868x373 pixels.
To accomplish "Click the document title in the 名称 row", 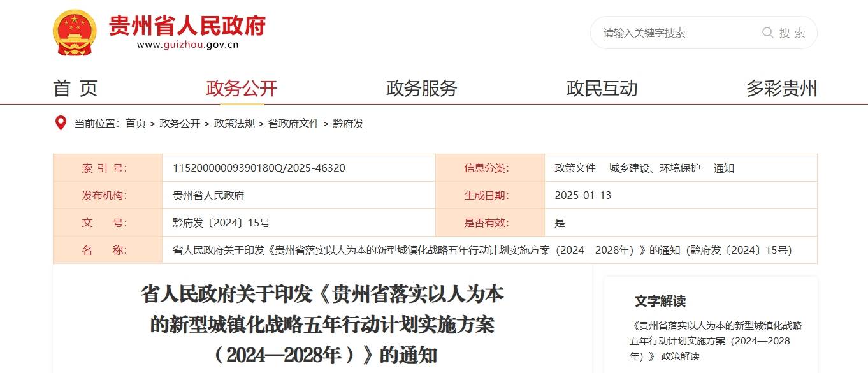I will tap(482, 250).
